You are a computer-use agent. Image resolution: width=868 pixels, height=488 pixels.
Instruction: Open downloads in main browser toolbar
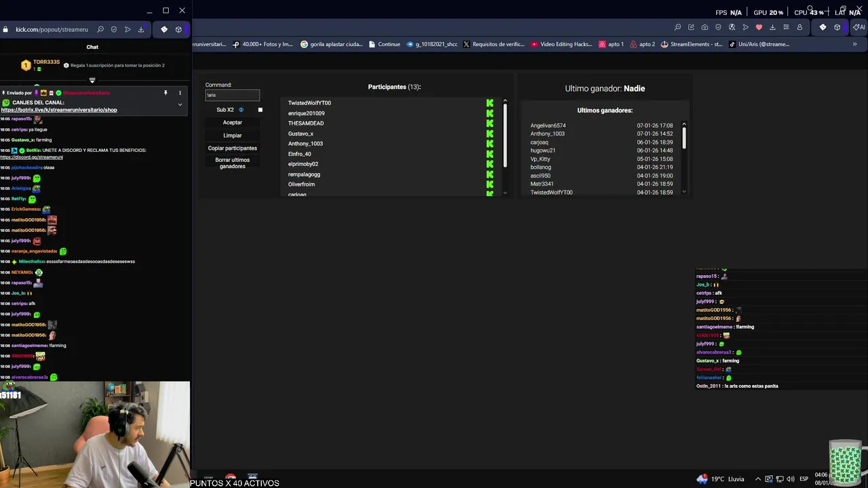(x=772, y=27)
